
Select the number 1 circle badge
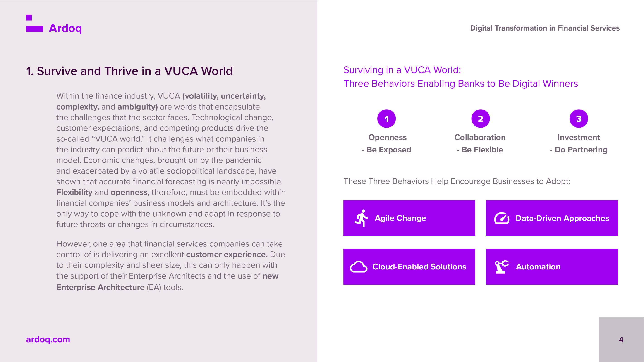(386, 119)
